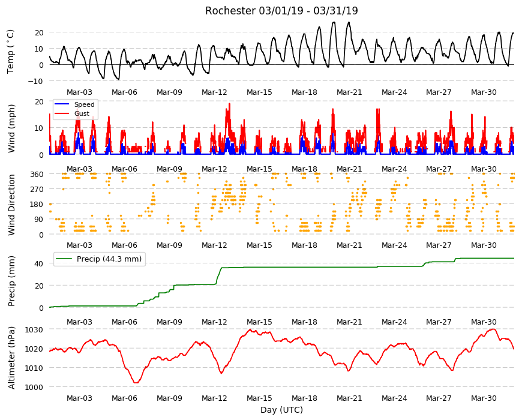Select the Precip (44.3 mm) legend label

point(109,259)
